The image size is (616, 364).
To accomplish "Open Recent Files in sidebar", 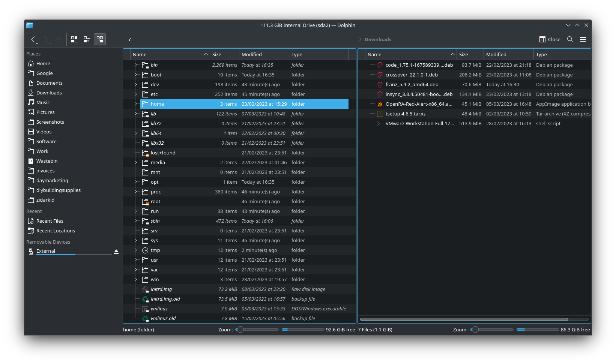I will 50,221.
